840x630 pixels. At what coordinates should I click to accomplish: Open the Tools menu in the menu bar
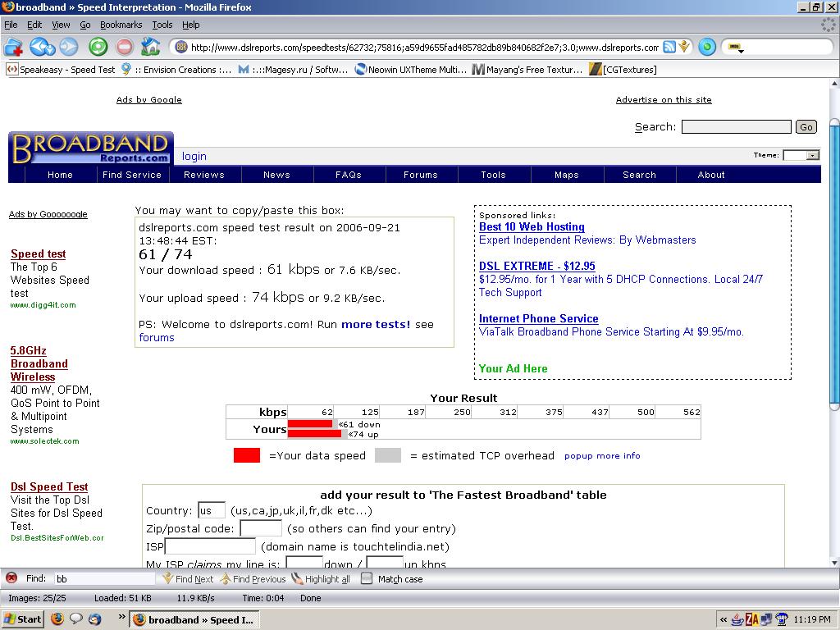[162, 25]
